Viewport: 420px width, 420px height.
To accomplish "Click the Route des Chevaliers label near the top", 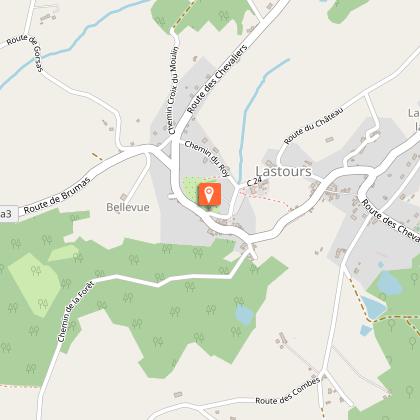I will coord(218,79).
